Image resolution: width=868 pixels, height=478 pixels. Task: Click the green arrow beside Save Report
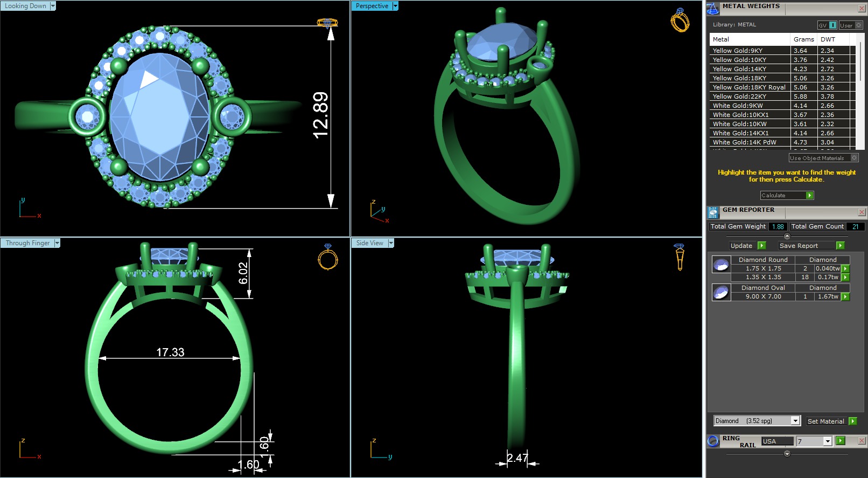pos(840,246)
